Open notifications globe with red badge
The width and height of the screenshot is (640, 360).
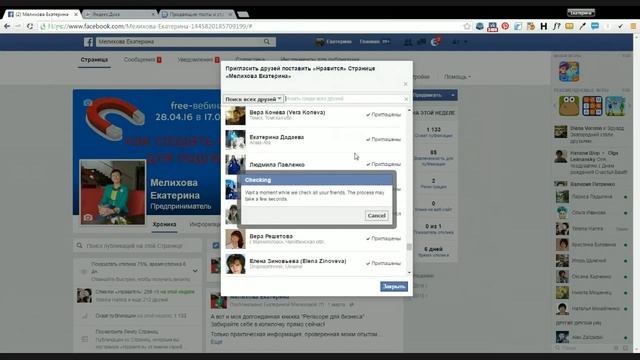(435, 42)
